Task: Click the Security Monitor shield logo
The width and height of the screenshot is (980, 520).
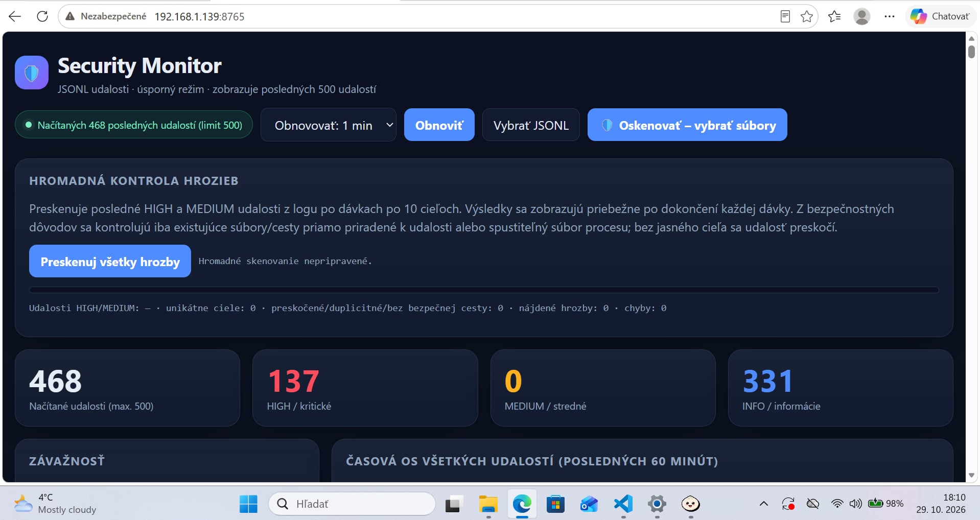Action: (x=32, y=73)
